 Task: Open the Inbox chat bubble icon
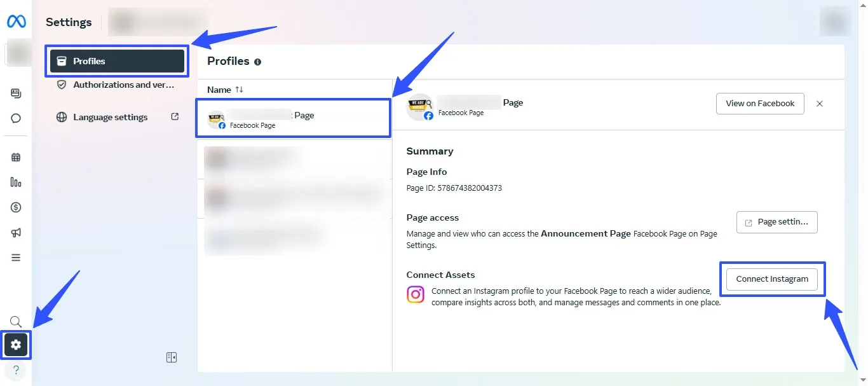pos(15,118)
